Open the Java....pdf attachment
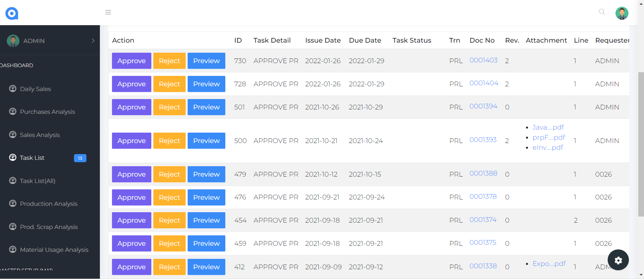 [x=548, y=127]
